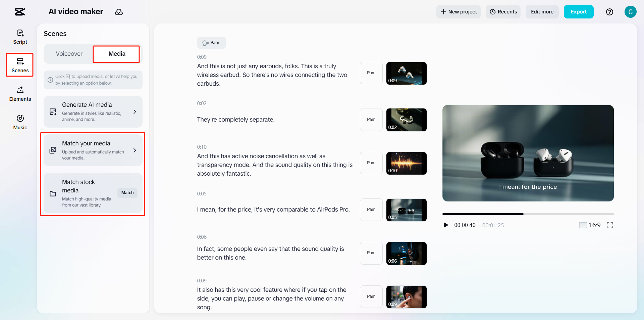Start a New project
Screen dimensions: 644x320
(x=458, y=12)
